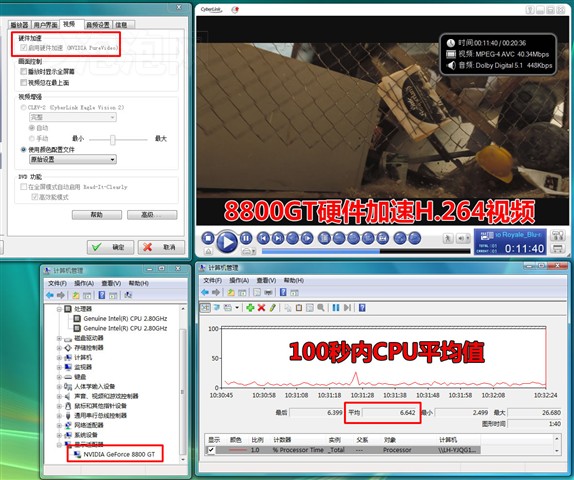Click the 确定 confirm button
The height and width of the screenshot is (480, 574).
click(110, 247)
